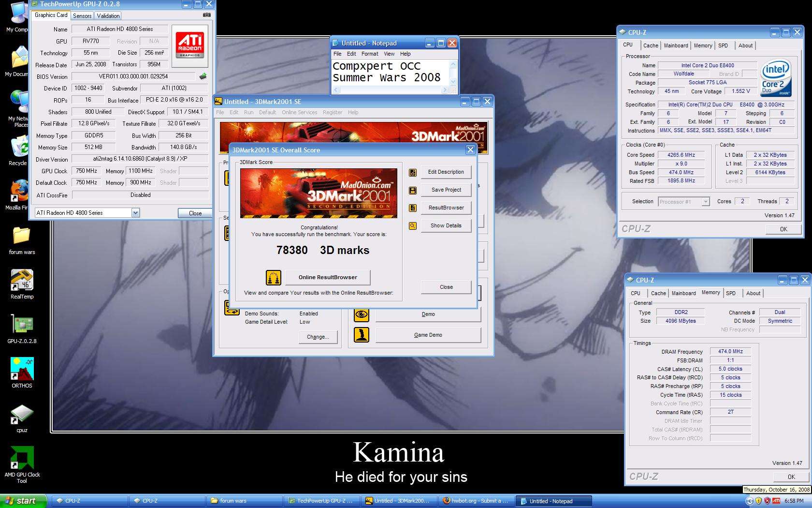Launch AMD GPU Clock Tool icon

click(x=22, y=464)
